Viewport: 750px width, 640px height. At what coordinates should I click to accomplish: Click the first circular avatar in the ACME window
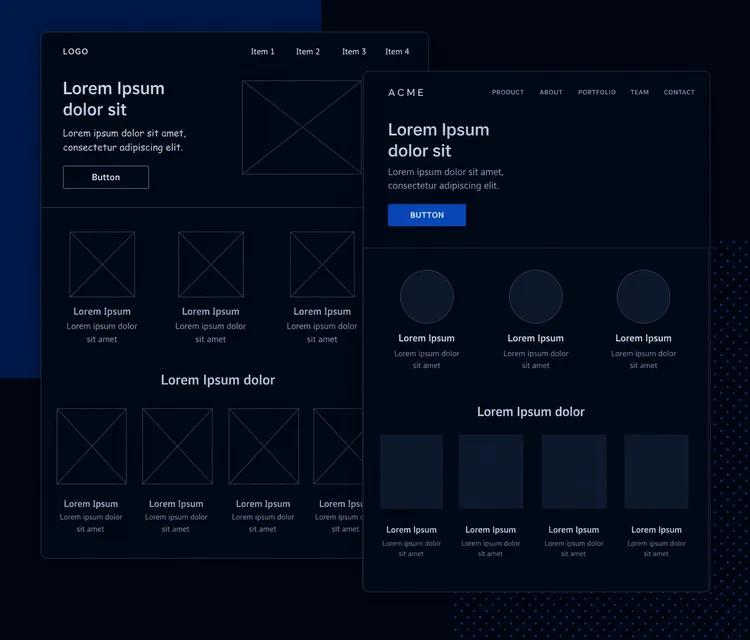point(427,297)
